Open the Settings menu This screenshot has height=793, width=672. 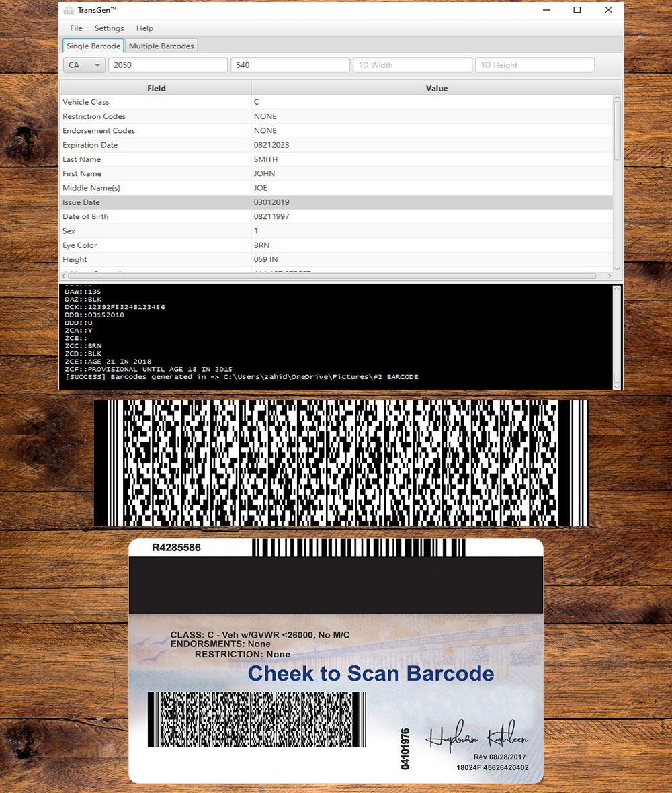(110, 28)
